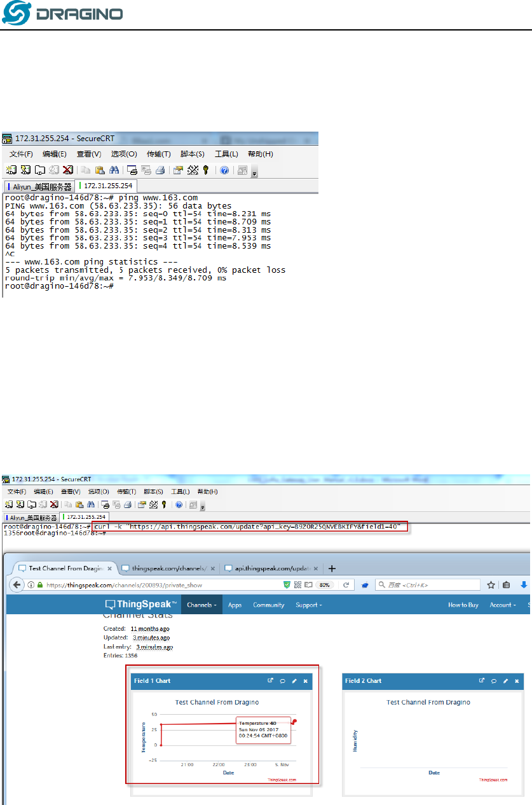Image resolution: width=532 pixels, height=805 pixels.
Task: Click '11 months ago' created timestamp
Action: [x=151, y=628]
